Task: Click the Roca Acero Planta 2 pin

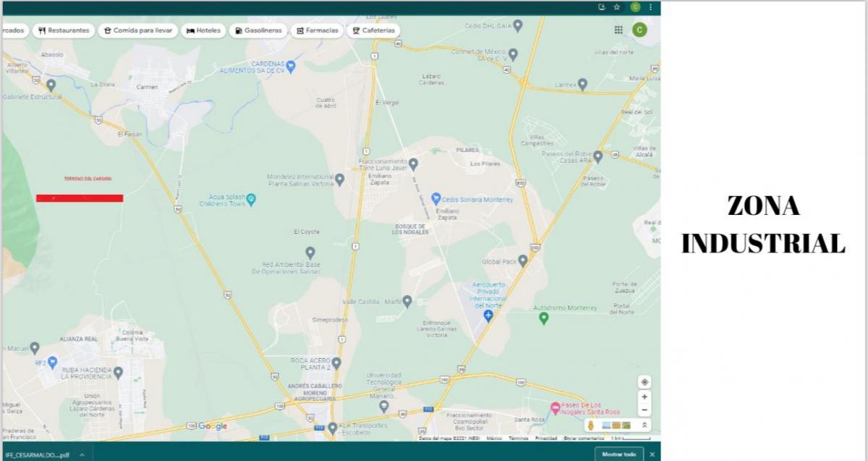Action: (x=336, y=363)
